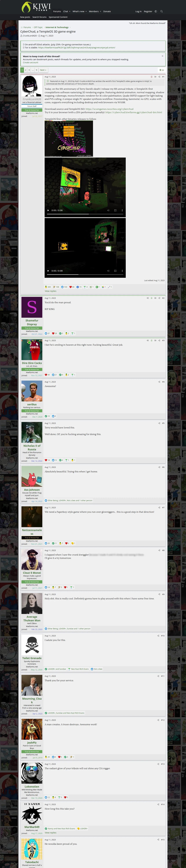Open first video's three-dot options menu

(122, 210)
